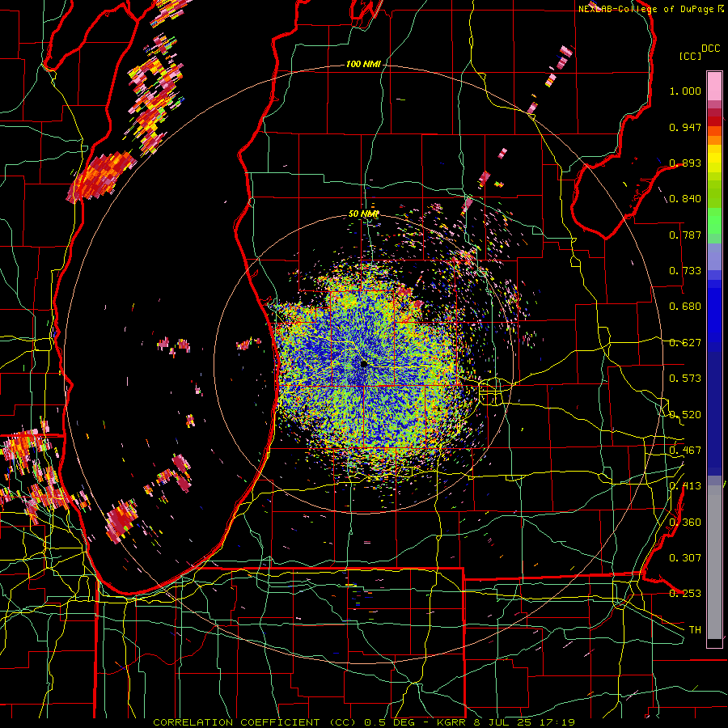728x728 pixels.
Task: Click the 0.307 legend value
Action: (685, 558)
